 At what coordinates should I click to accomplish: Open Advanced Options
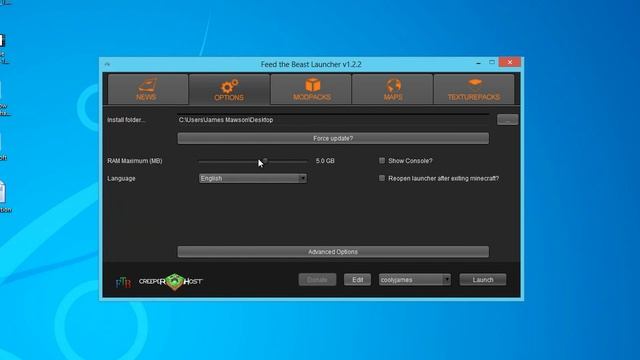click(x=333, y=252)
